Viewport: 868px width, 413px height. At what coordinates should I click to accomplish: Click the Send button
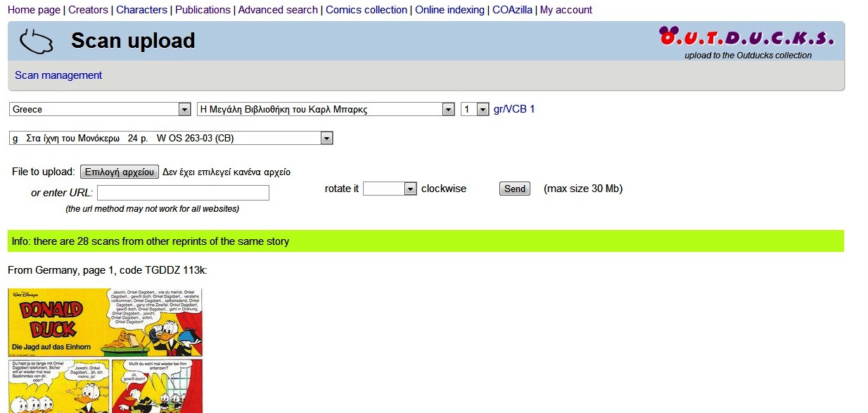point(515,189)
